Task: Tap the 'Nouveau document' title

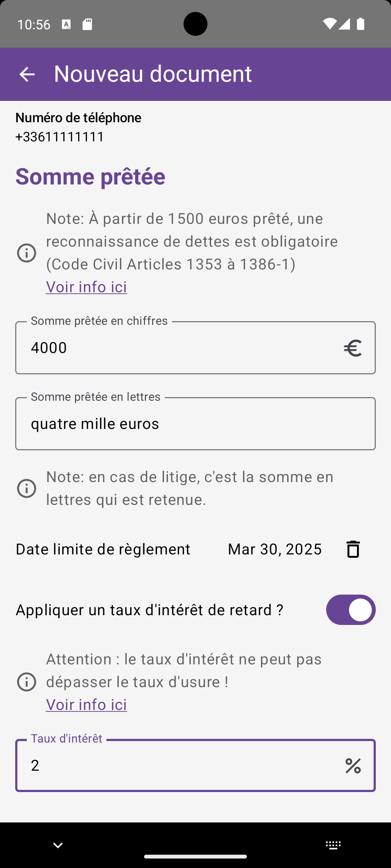Action: pyautogui.click(x=153, y=74)
